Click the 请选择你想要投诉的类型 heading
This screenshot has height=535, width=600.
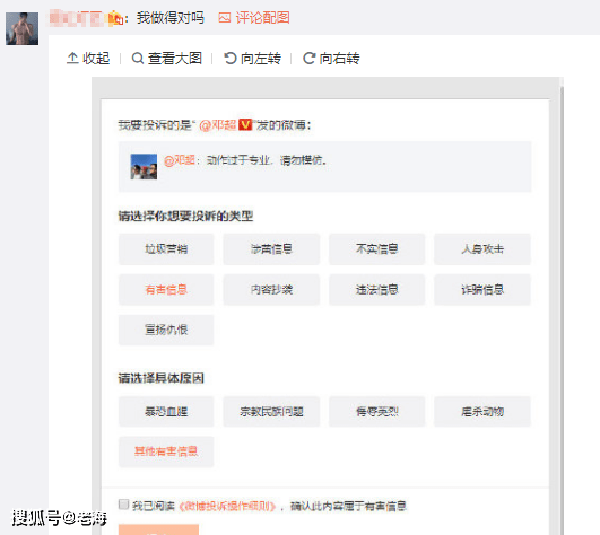tap(186, 216)
